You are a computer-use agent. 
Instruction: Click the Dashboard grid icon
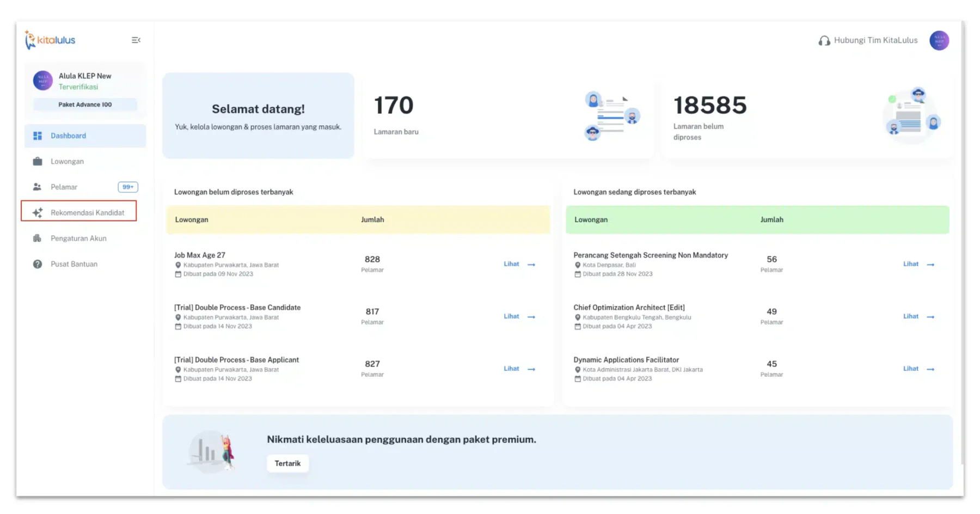pyautogui.click(x=38, y=136)
